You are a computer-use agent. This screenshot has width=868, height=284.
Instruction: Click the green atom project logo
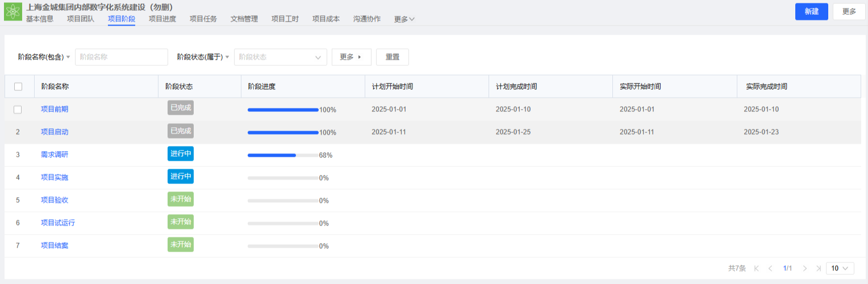coord(12,12)
